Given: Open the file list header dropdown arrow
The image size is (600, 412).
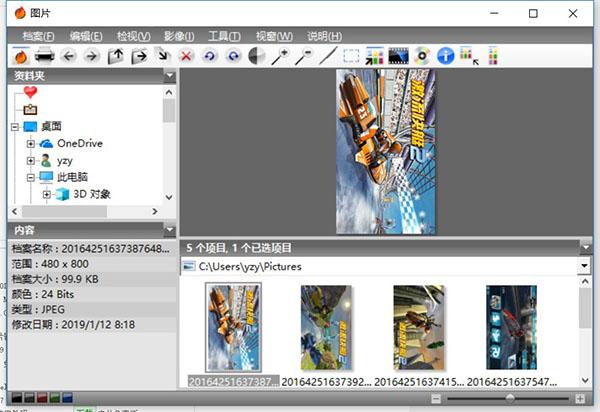Looking at the screenshot, I should tap(586, 248).
